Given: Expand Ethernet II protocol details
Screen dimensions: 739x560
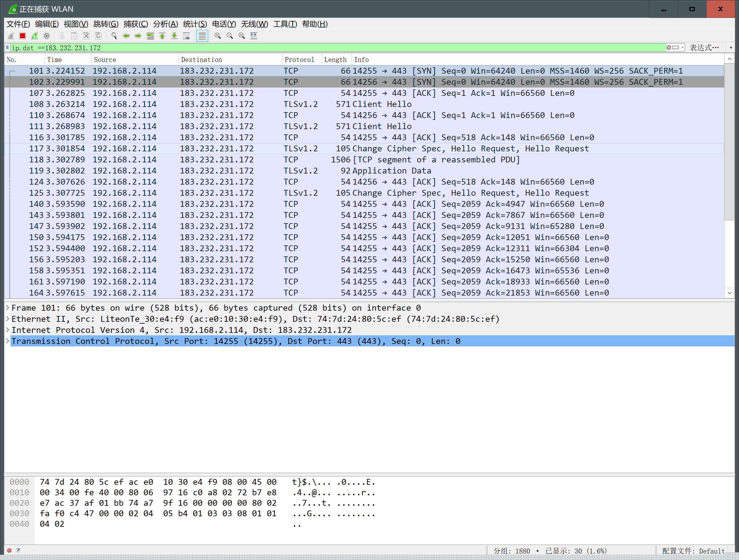Looking at the screenshot, I should coord(7,319).
